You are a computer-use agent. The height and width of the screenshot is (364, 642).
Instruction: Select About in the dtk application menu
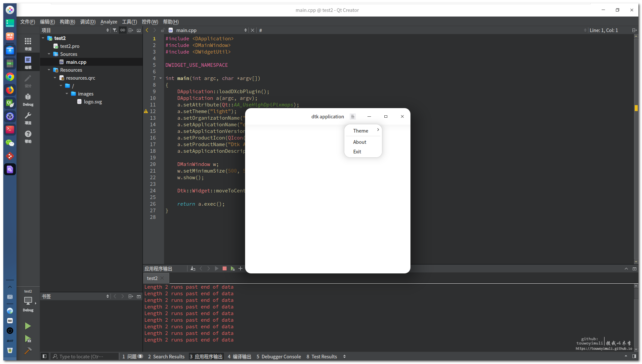(x=360, y=142)
